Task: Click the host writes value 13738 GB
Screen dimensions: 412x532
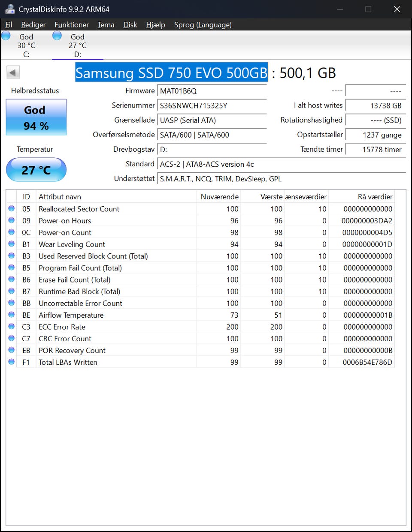Action: [376, 105]
